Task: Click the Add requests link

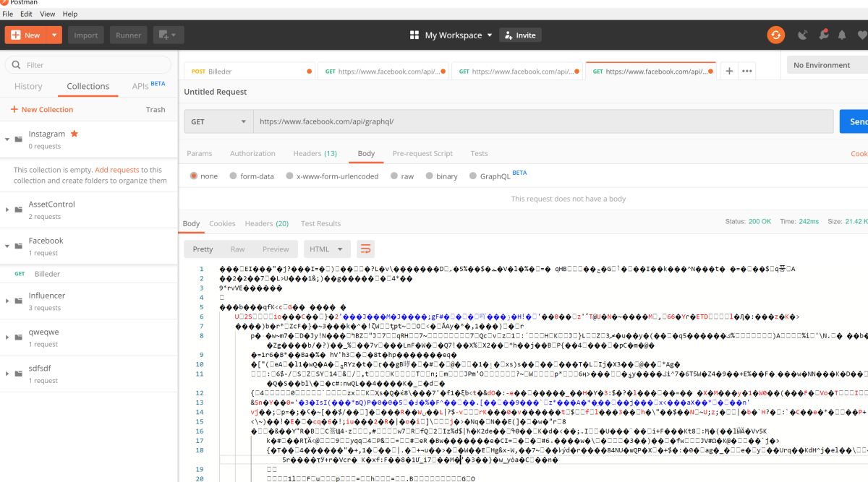Action: [x=116, y=170]
